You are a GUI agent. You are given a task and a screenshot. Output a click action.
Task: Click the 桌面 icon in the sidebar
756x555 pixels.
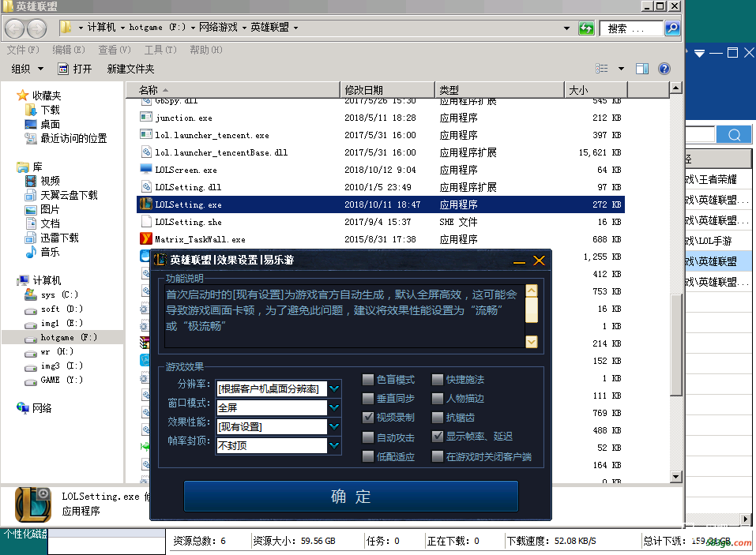point(31,124)
